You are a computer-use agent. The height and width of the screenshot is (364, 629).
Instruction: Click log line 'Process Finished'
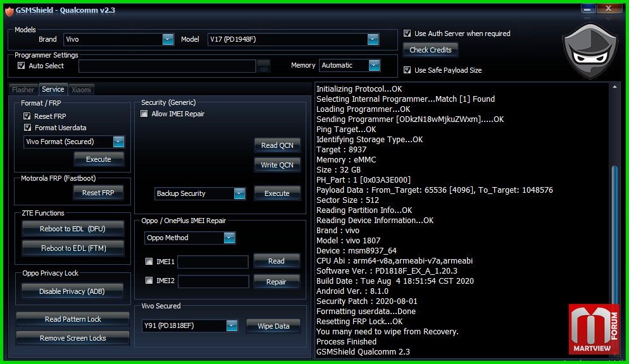coord(347,342)
